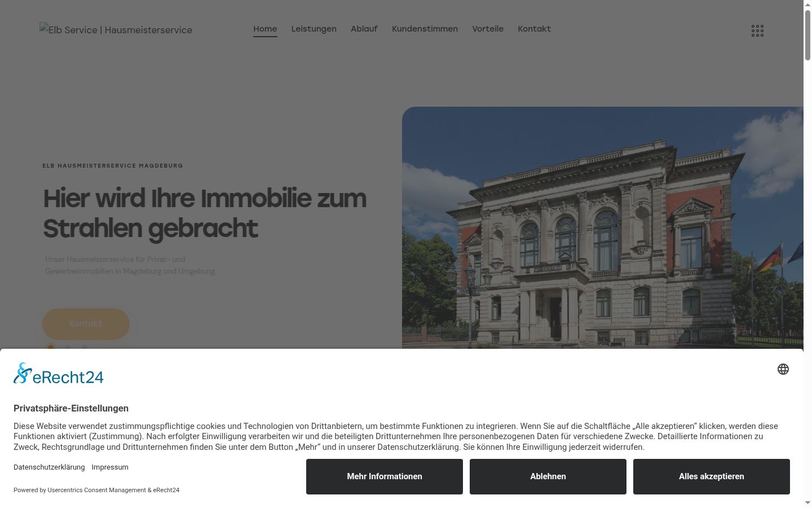Select Ablauf in the navigation
The width and height of the screenshot is (812, 508).
[364, 29]
